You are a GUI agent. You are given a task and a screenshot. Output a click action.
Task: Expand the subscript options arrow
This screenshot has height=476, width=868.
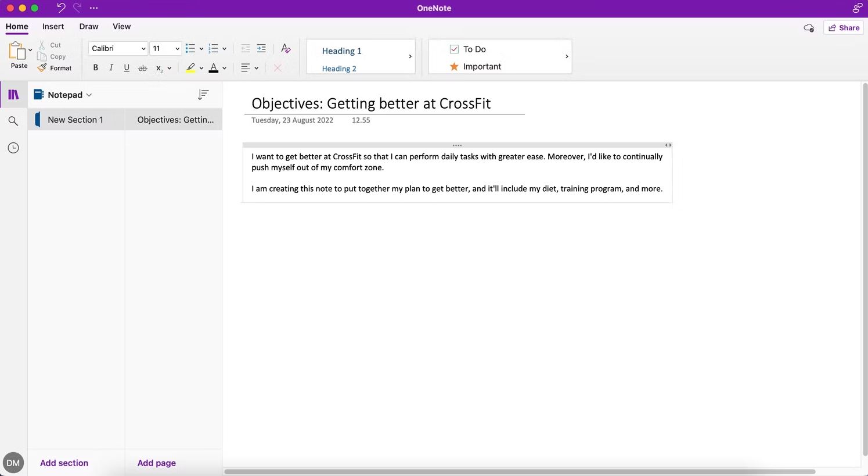pos(169,69)
